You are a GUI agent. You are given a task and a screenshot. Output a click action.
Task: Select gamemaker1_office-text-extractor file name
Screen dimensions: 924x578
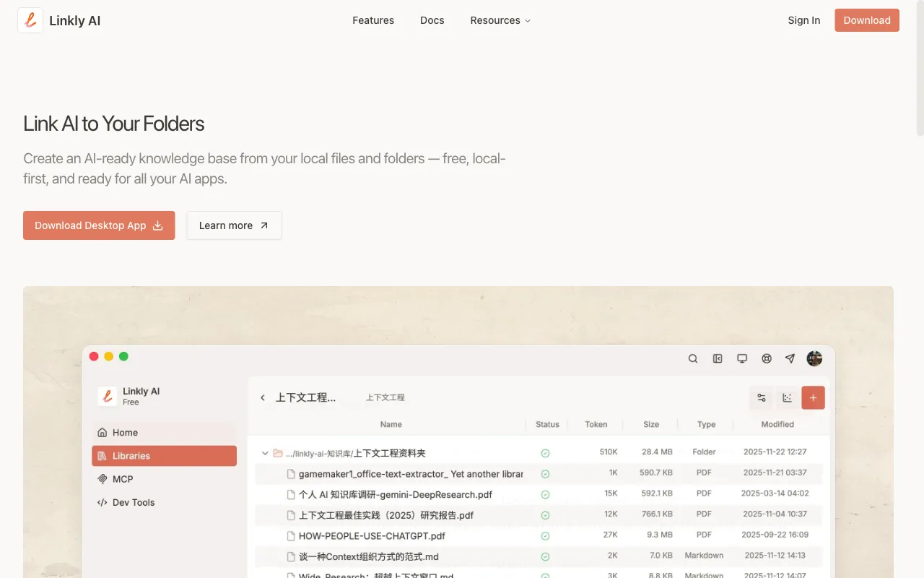pos(411,474)
